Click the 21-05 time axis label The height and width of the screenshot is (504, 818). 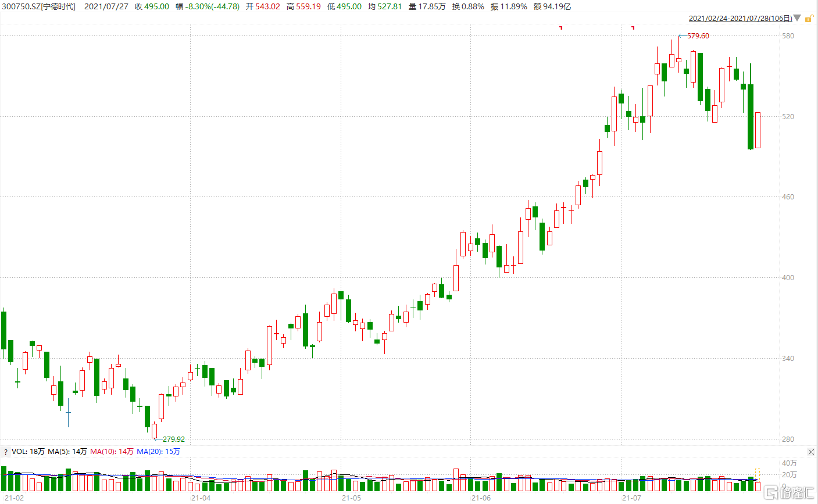point(351,498)
